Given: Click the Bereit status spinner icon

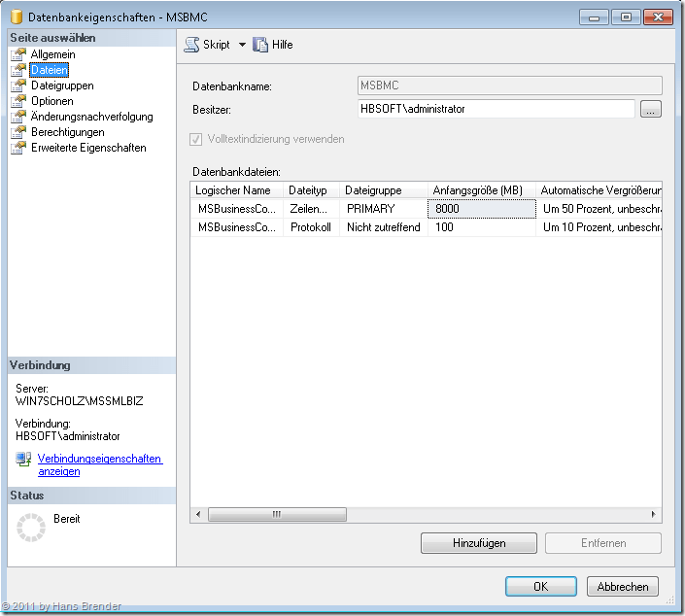Looking at the screenshot, I should click(31, 528).
